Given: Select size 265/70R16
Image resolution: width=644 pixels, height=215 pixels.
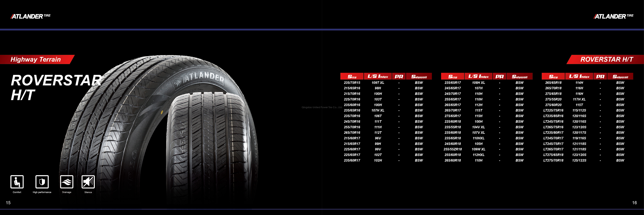Looking at the screenshot, I should (352, 133).
